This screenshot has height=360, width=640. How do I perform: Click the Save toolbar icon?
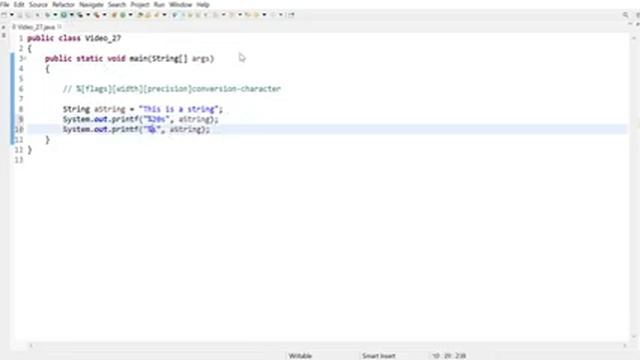click(x=20, y=15)
